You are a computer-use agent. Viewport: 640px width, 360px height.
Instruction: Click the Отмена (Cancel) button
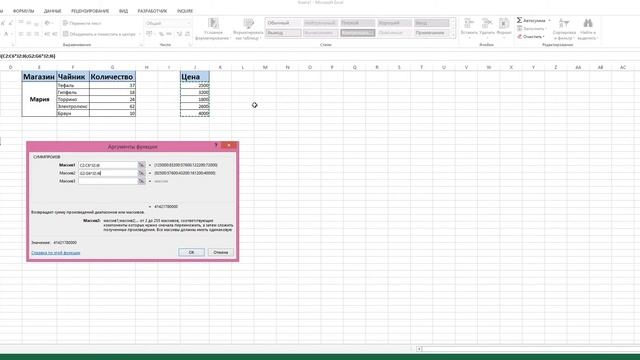point(220,252)
